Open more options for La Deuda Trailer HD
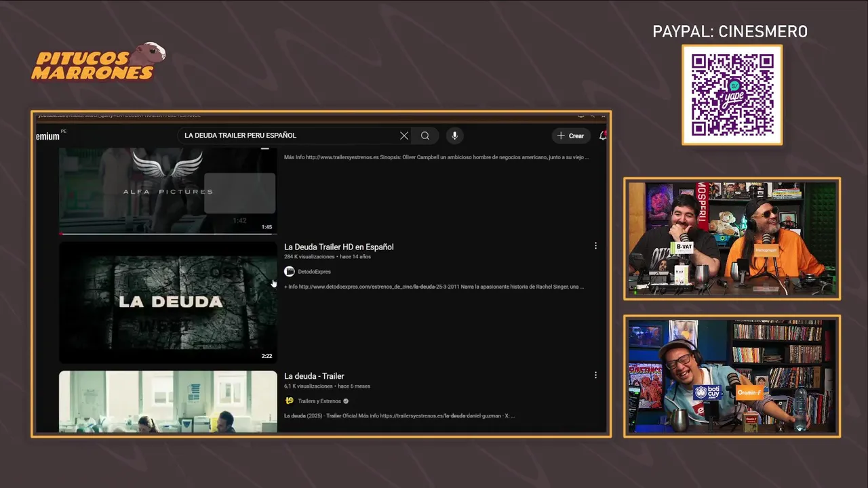This screenshot has height=488, width=868. tap(595, 246)
